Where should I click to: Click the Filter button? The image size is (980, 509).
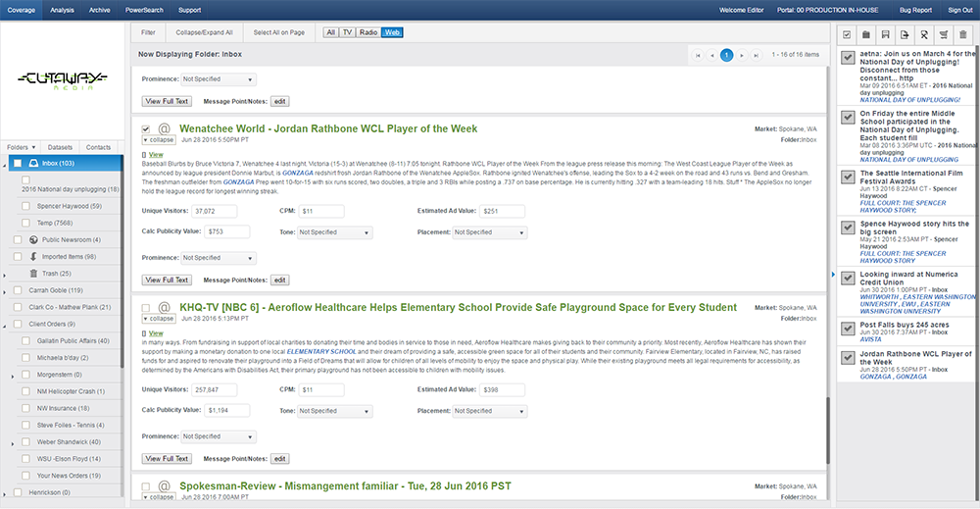pos(148,32)
